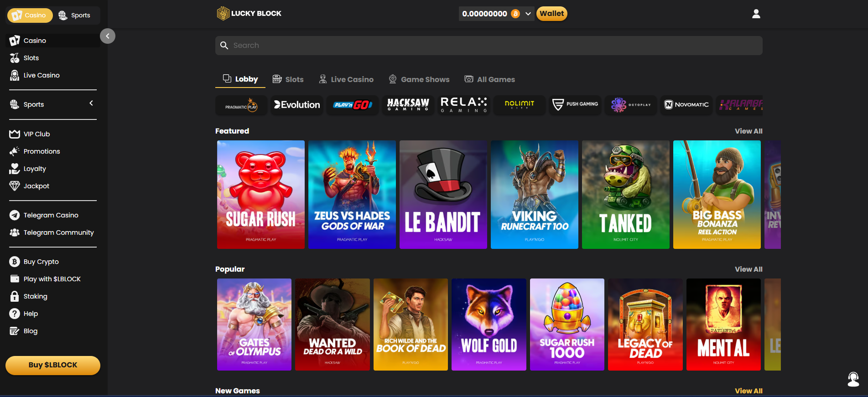Open the Mental game

tap(723, 325)
